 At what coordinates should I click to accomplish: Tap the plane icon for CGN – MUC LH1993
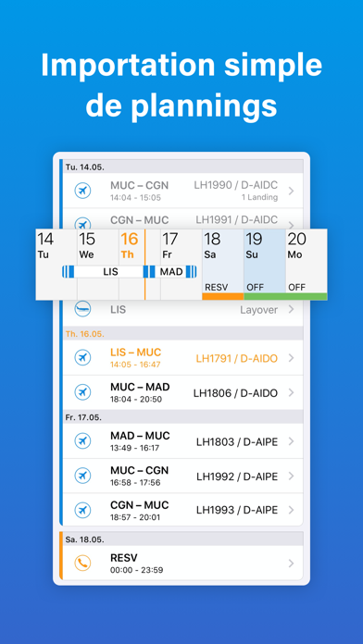click(82, 511)
